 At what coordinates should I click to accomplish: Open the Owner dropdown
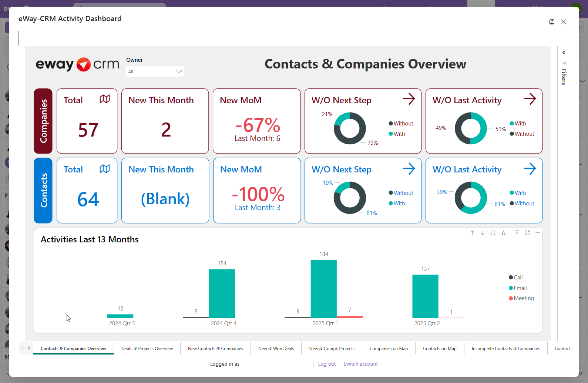(155, 71)
